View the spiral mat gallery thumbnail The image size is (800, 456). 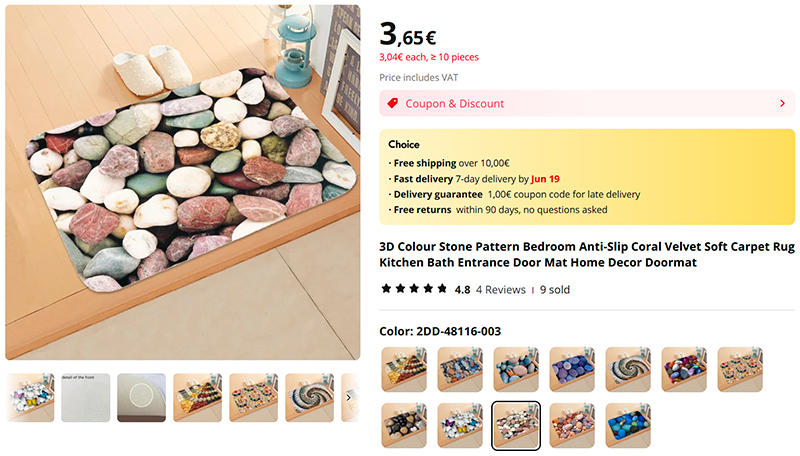tap(310, 398)
